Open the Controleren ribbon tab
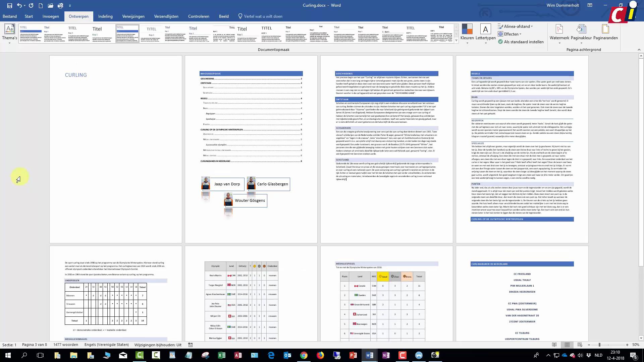 tap(199, 16)
